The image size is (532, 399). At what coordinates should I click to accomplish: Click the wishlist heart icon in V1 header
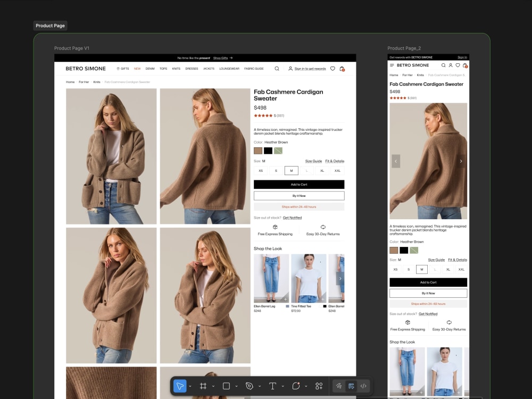coord(332,69)
